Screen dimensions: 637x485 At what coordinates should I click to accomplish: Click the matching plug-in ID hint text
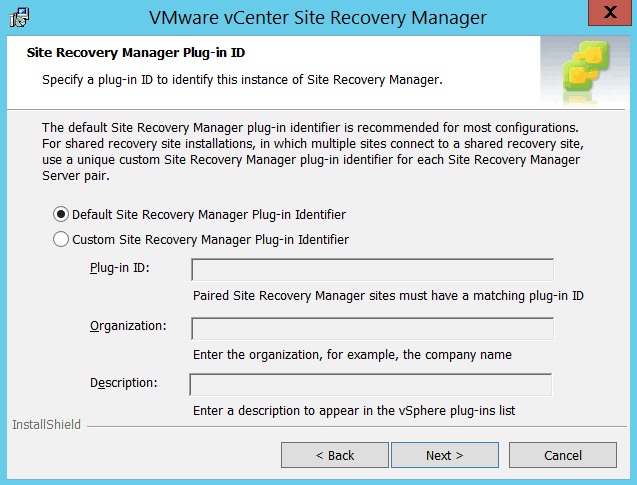tap(388, 296)
